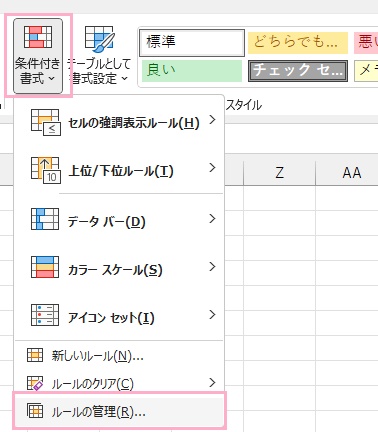Screen dimensions: 378x432
Task: Open テーブルとして書式設定 button
Action: point(99,56)
